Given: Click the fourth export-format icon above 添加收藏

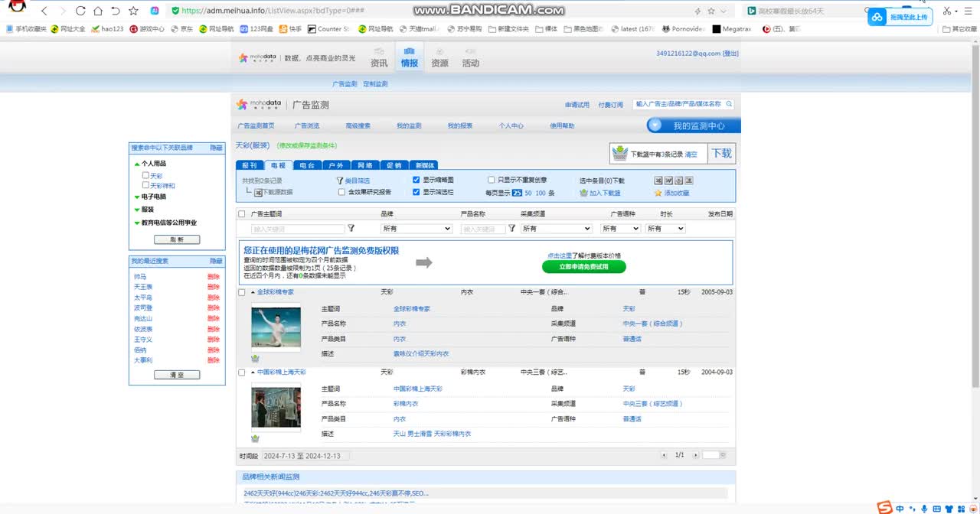Looking at the screenshot, I should point(688,181).
